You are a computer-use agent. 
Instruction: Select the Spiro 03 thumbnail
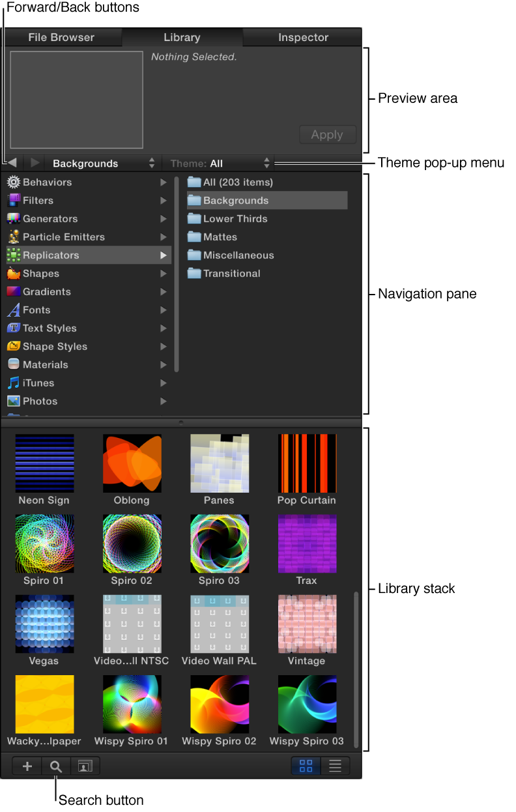(x=219, y=544)
